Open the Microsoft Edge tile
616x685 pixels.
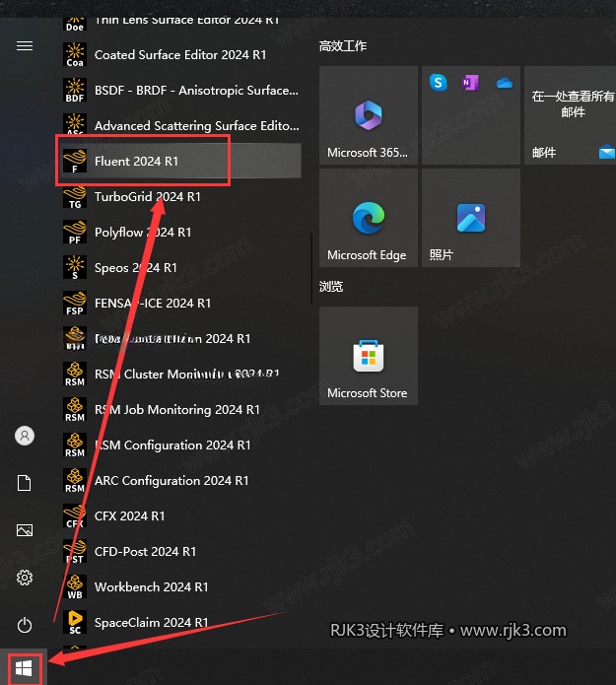[369, 218]
